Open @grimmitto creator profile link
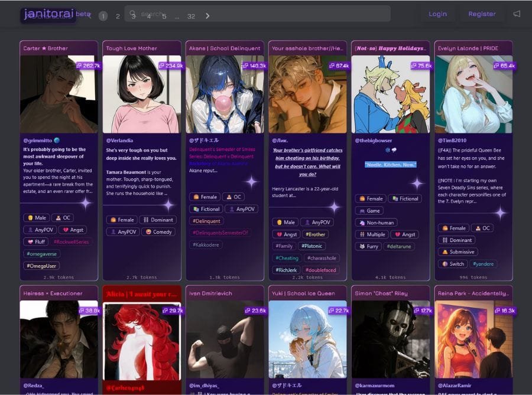 tap(38, 141)
